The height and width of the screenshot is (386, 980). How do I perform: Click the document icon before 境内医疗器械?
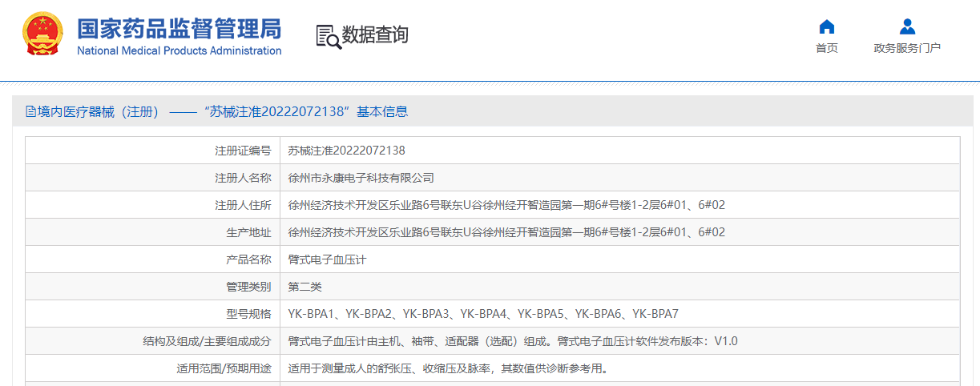pyautogui.click(x=30, y=111)
